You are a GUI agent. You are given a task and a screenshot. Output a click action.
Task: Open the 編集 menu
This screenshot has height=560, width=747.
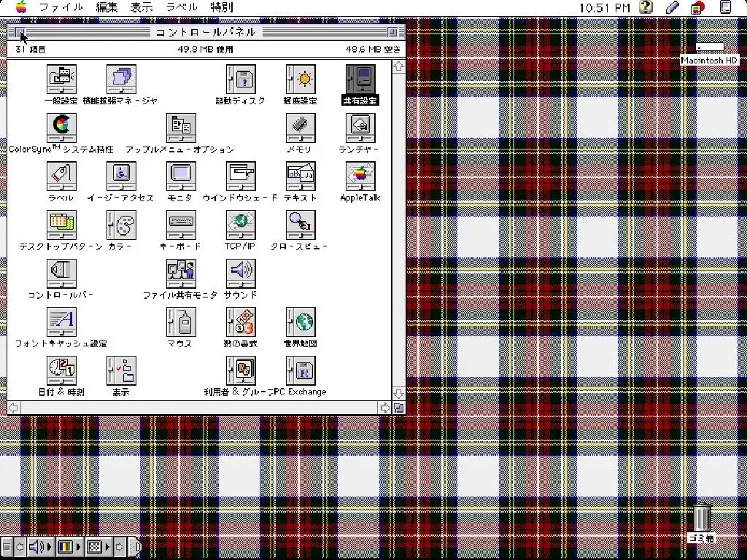[107, 7]
